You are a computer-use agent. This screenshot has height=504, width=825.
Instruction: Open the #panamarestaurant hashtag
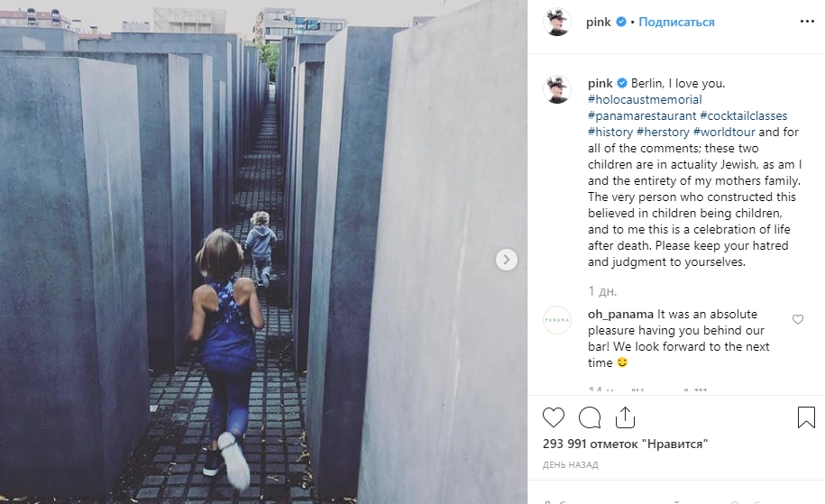click(x=642, y=115)
